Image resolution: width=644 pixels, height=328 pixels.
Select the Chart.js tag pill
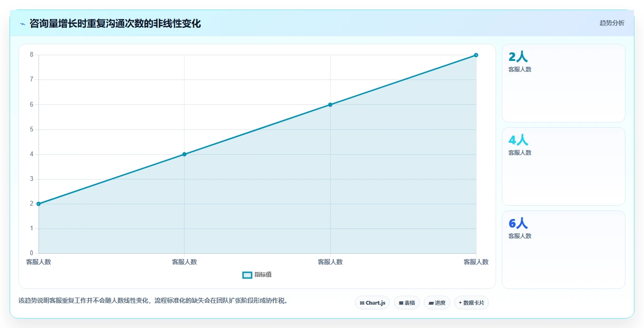pyautogui.click(x=372, y=303)
